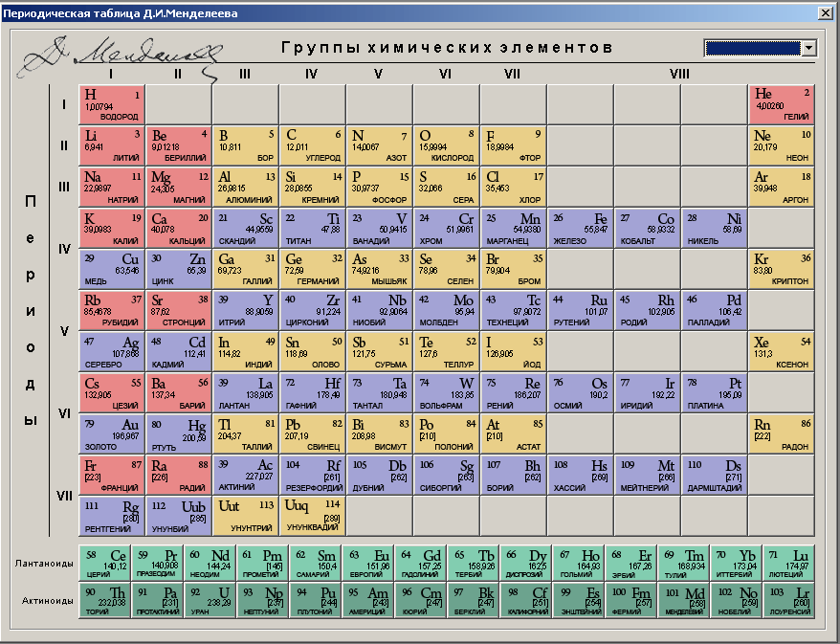Click the neon cell (Ne, Неон)
Viewport: 840px width, 644px height.
click(x=782, y=145)
